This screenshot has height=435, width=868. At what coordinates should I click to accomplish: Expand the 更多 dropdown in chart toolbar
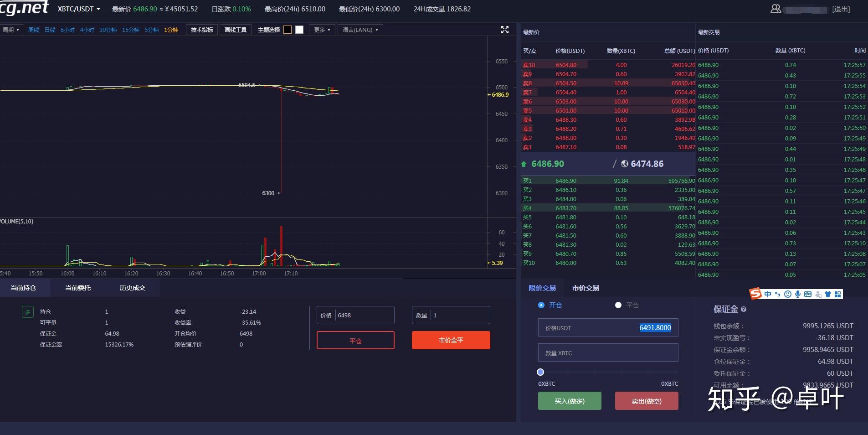tap(322, 30)
